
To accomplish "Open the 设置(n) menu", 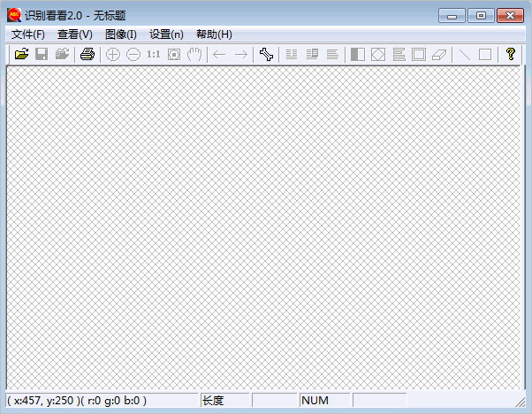I will [166, 34].
